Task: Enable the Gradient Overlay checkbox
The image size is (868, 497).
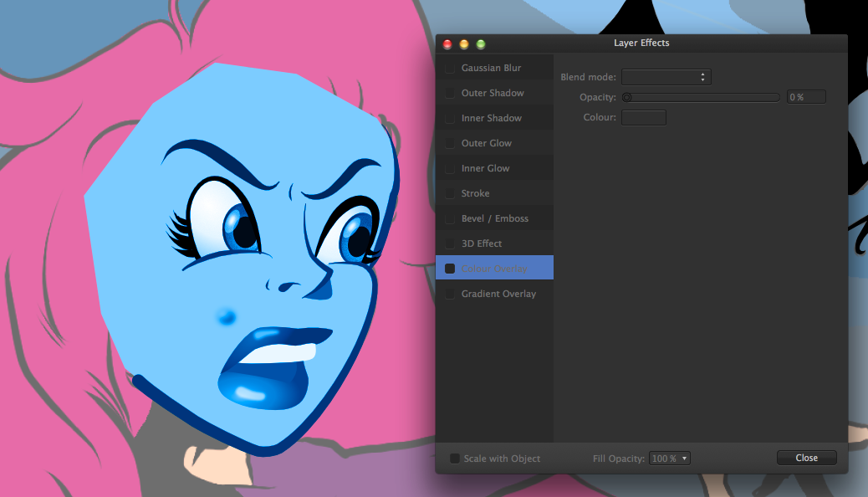Action: (x=450, y=294)
